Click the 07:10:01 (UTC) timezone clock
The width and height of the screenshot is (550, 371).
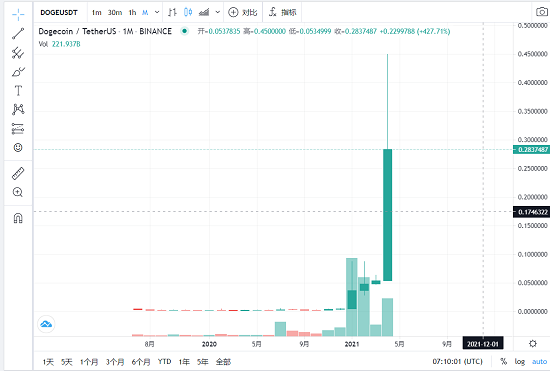457,362
